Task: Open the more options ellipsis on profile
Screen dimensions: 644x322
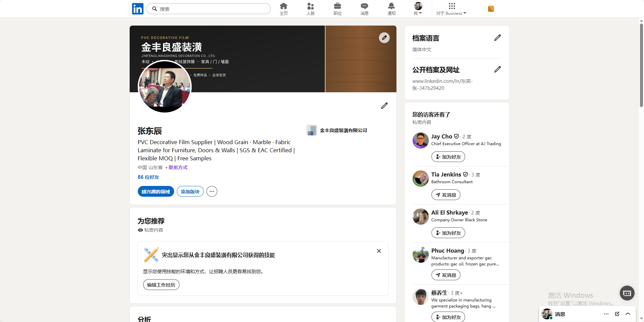Action: pos(212,191)
